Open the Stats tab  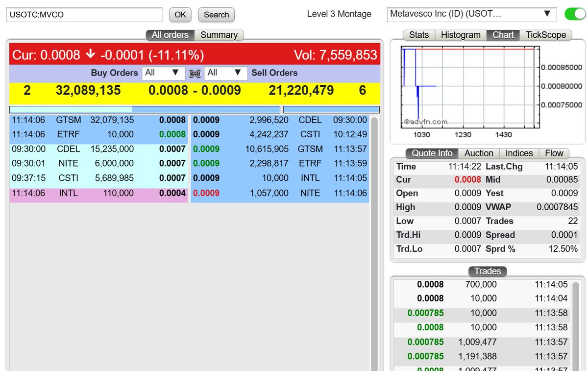(419, 35)
